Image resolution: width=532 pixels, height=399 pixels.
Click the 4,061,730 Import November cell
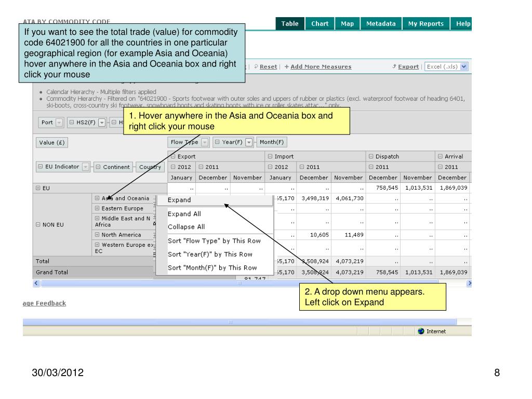click(x=350, y=198)
